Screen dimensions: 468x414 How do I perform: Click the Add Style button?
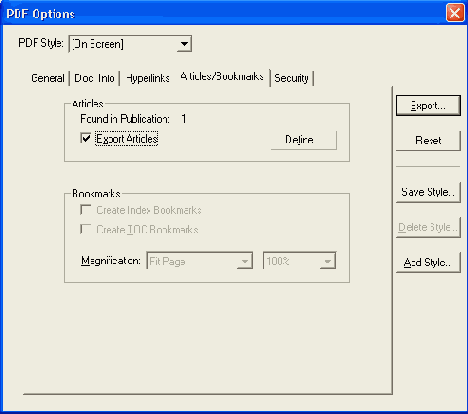(x=428, y=263)
